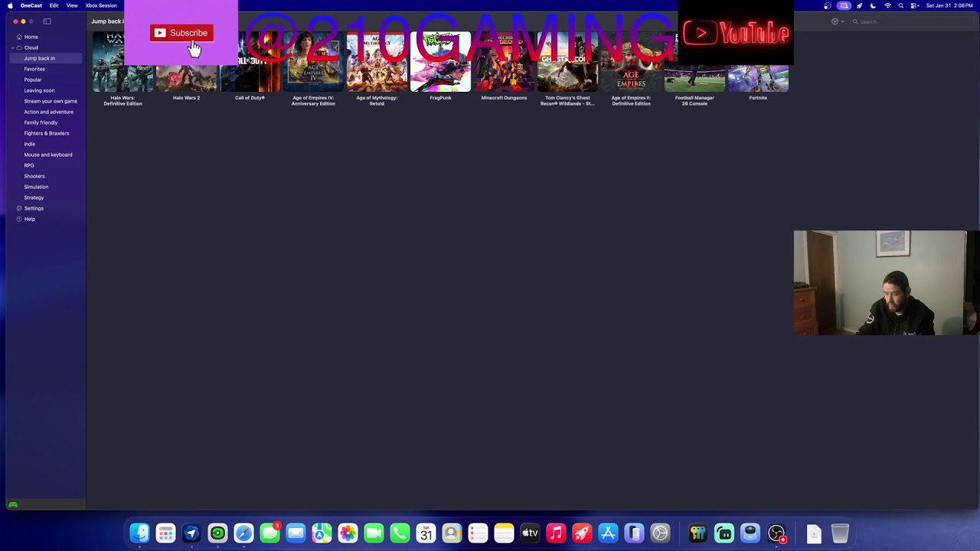Open Messages from the Dock
This screenshot has width=980, height=551.
coord(269,533)
